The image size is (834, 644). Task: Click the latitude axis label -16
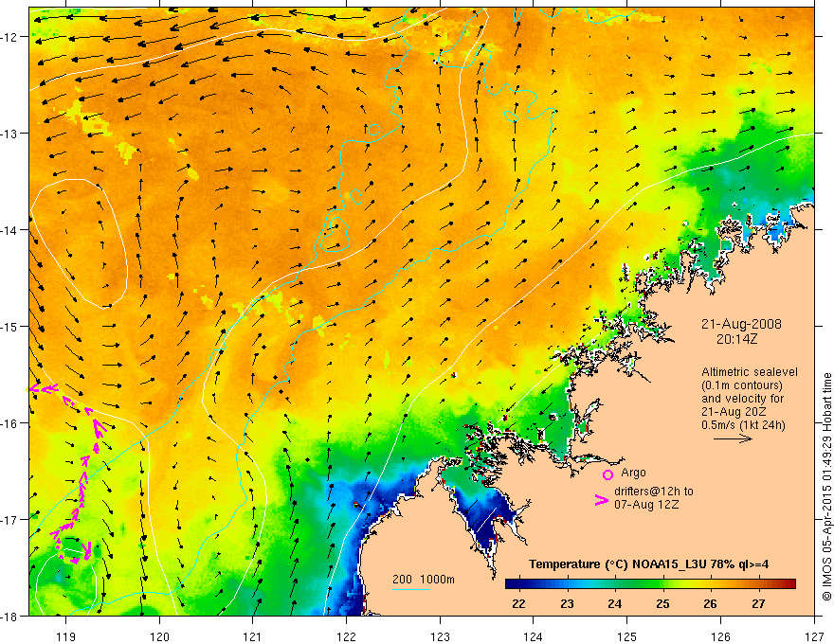[10, 423]
